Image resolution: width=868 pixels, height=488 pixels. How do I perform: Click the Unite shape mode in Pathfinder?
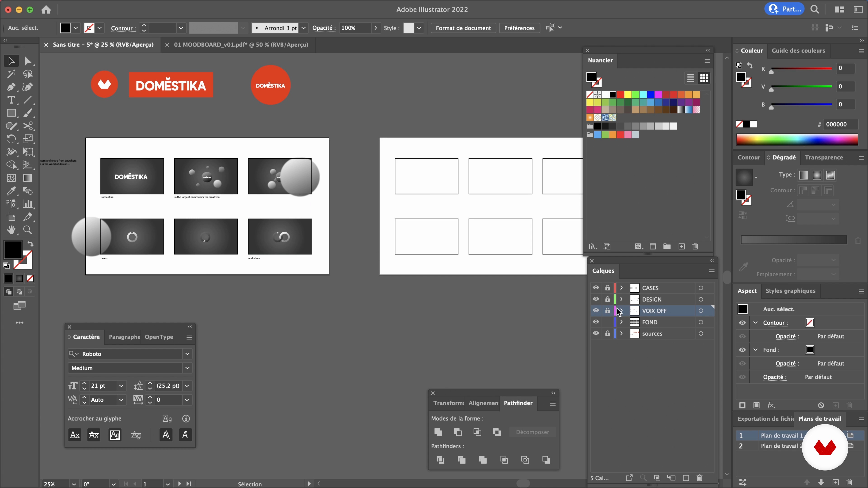click(438, 432)
